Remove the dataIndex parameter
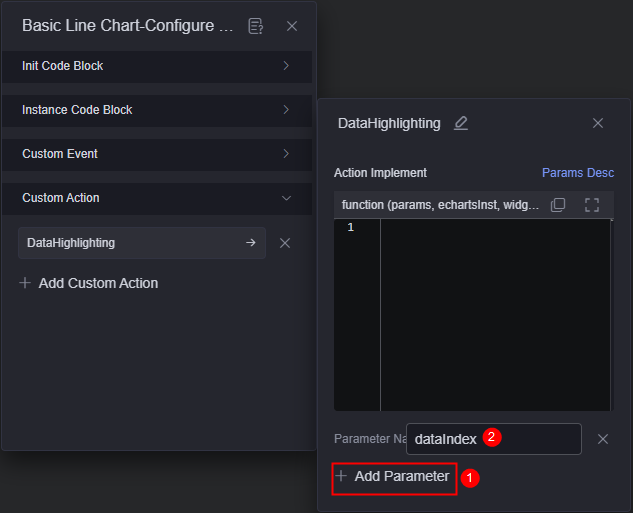 coord(603,439)
